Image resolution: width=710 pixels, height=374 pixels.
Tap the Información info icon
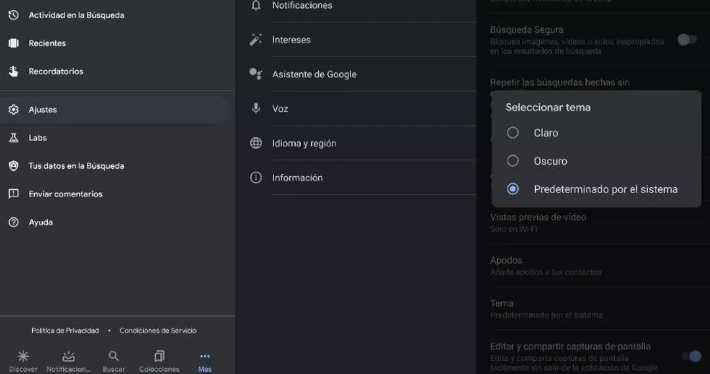click(256, 177)
